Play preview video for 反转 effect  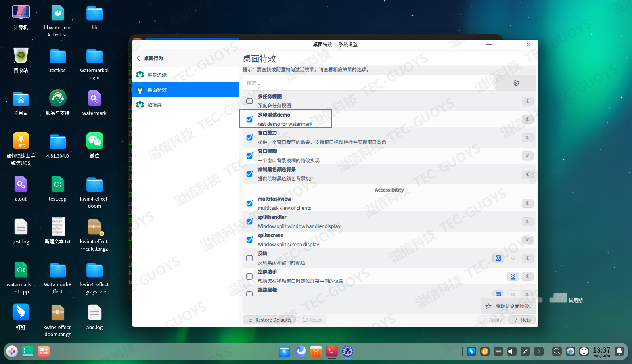(498, 258)
